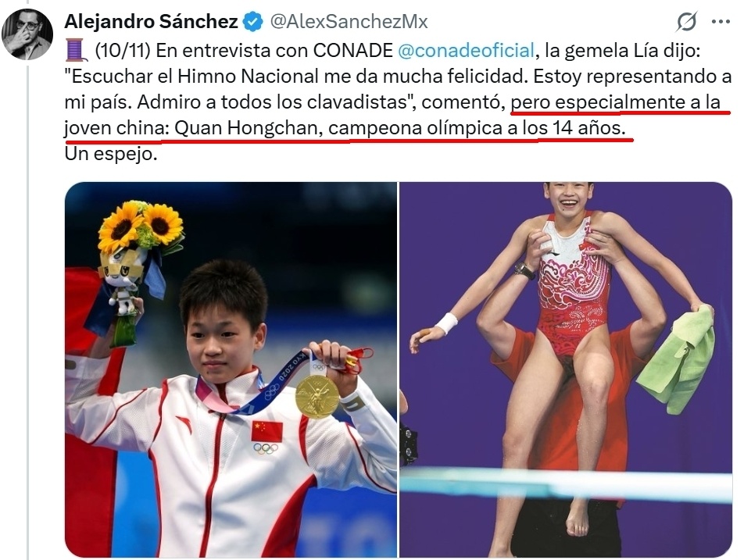Click the "Un espejo." line

tap(111, 154)
